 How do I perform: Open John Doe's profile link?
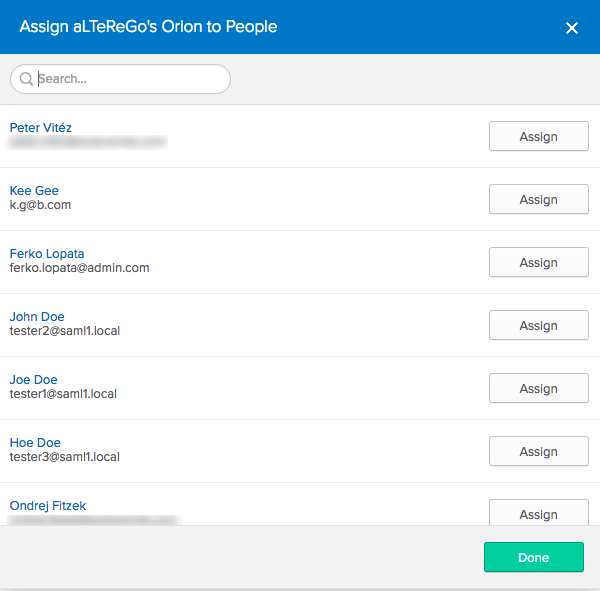(37, 317)
